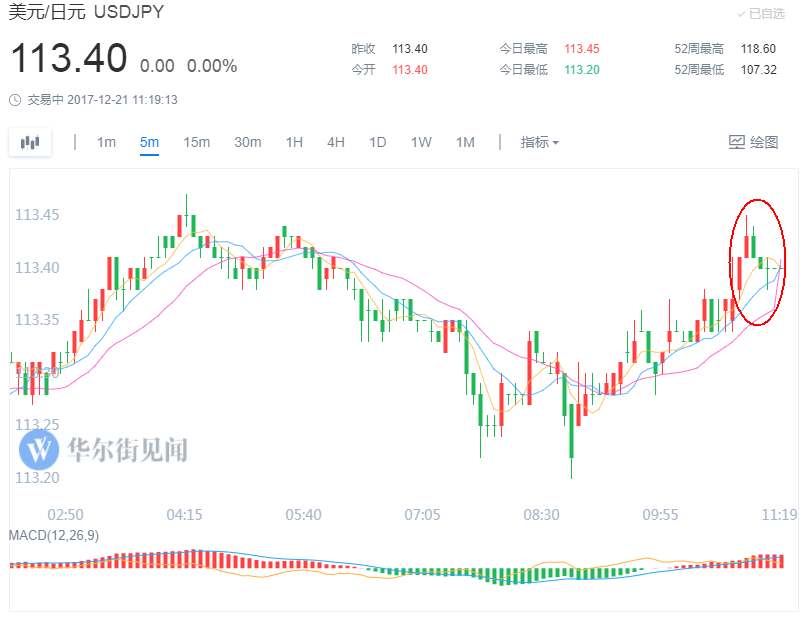
Task: Click the timestamp 2017-12-21 11:19:13
Action: point(122,100)
